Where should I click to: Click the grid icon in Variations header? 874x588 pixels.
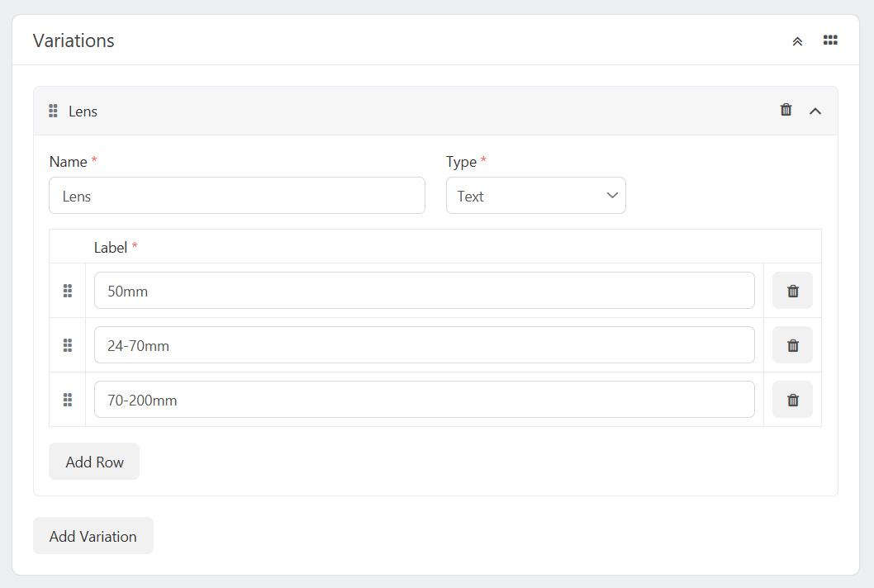[x=830, y=40]
